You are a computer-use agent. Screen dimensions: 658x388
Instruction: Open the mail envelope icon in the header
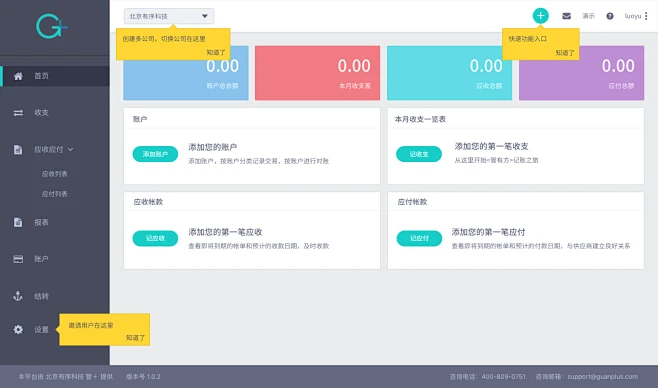(x=566, y=16)
